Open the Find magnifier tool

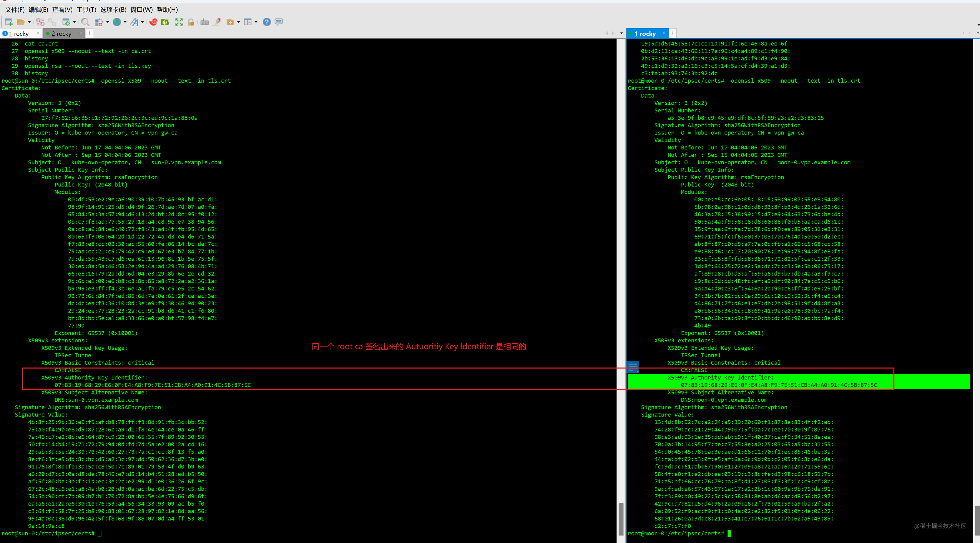[86, 22]
